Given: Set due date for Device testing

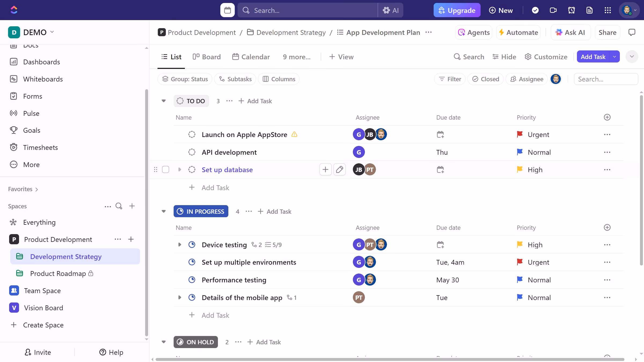Looking at the screenshot, I should [x=440, y=245].
